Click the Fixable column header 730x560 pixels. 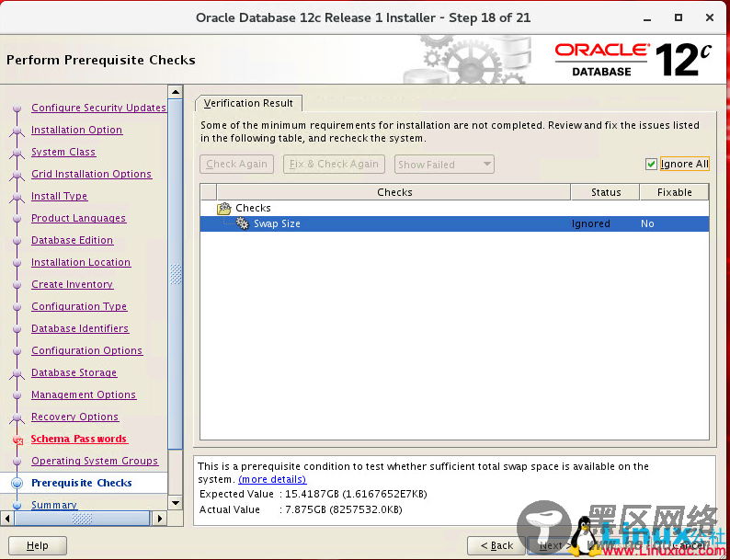pyautogui.click(x=674, y=192)
